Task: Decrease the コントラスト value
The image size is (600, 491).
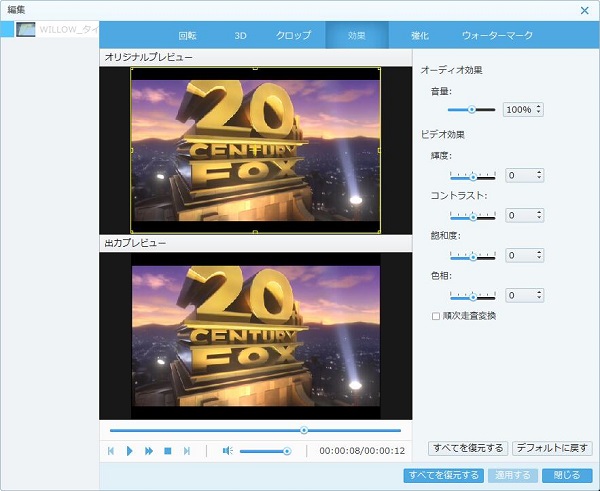Action: click(x=539, y=218)
